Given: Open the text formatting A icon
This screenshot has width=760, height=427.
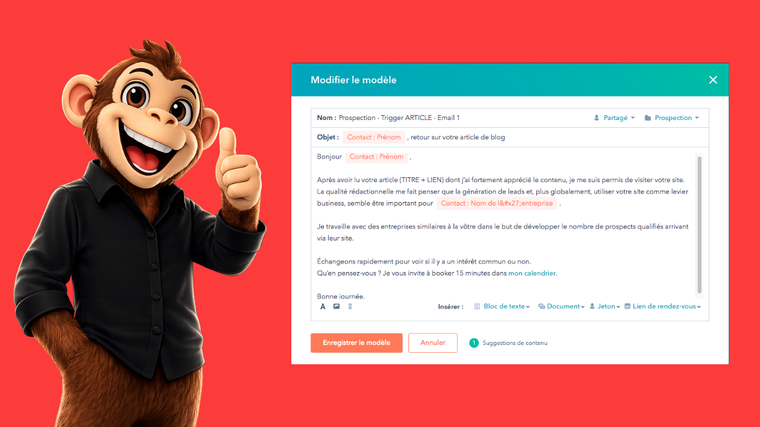Looking at the screenshot, I should [323, 306].
